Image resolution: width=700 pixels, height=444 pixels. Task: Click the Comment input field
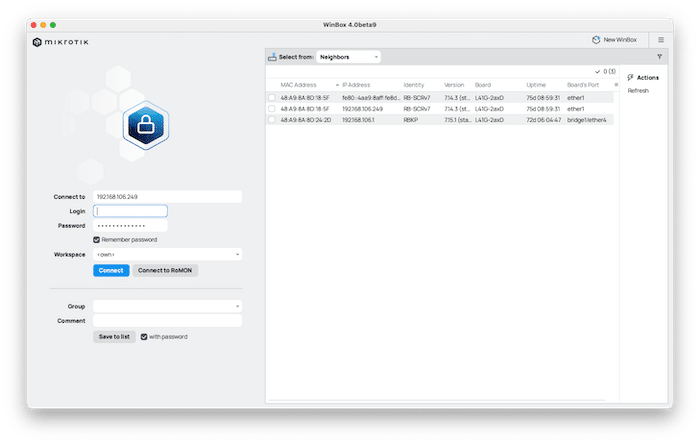[x=167, y=321]
